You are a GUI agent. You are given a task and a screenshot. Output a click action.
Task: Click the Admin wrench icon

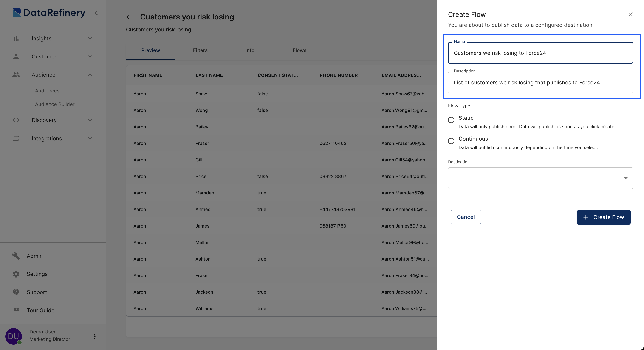(16, 256)
